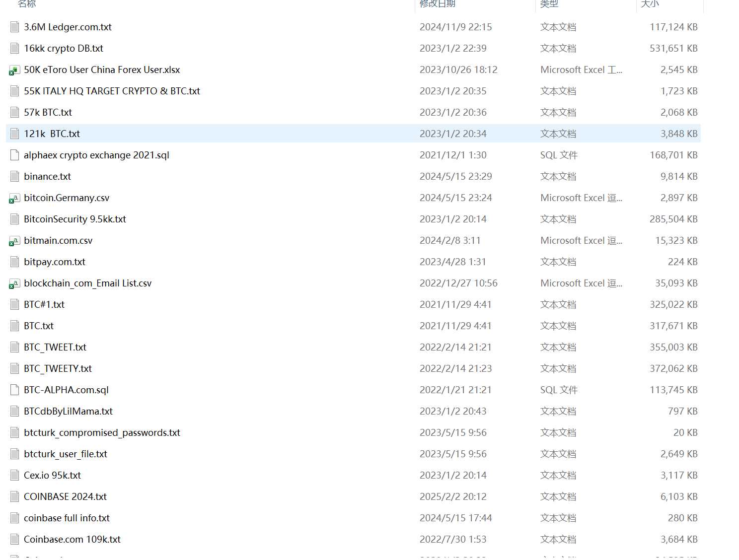Click the date "2024/11/9 22:15"
This screenshot has width=739, height=560.
455,27
